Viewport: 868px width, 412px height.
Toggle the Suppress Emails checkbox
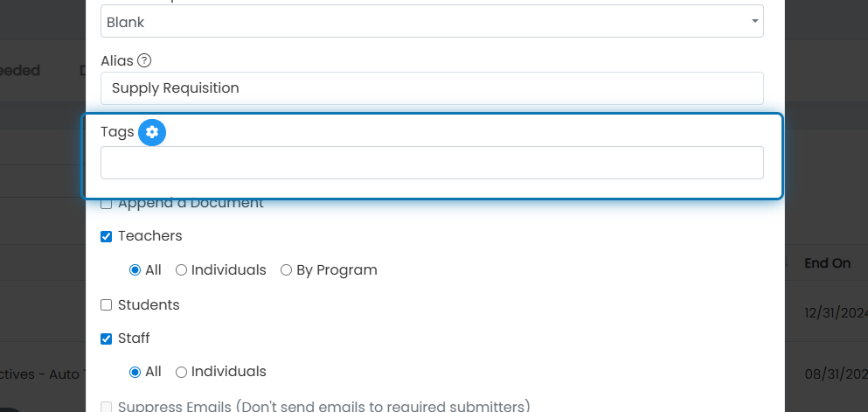(107, 407)
